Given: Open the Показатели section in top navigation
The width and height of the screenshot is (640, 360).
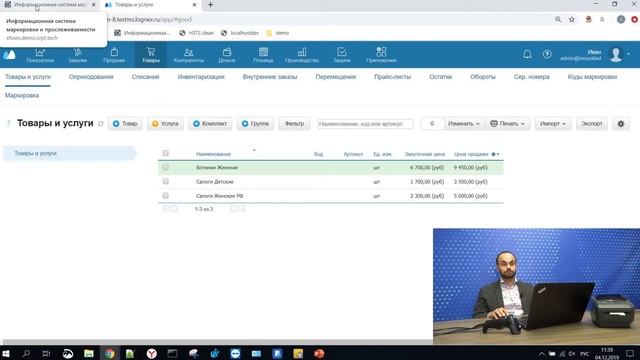Looking at the screenshot, I should [40, 55].
